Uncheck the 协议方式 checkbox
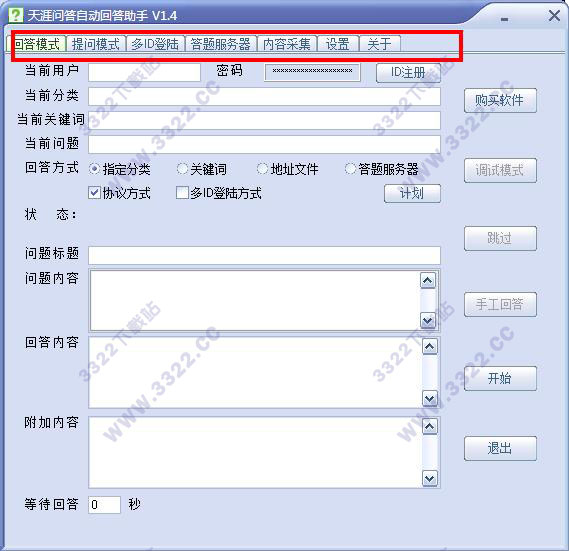Viewport: 569px width, 551px height. [x=94, y=193]
